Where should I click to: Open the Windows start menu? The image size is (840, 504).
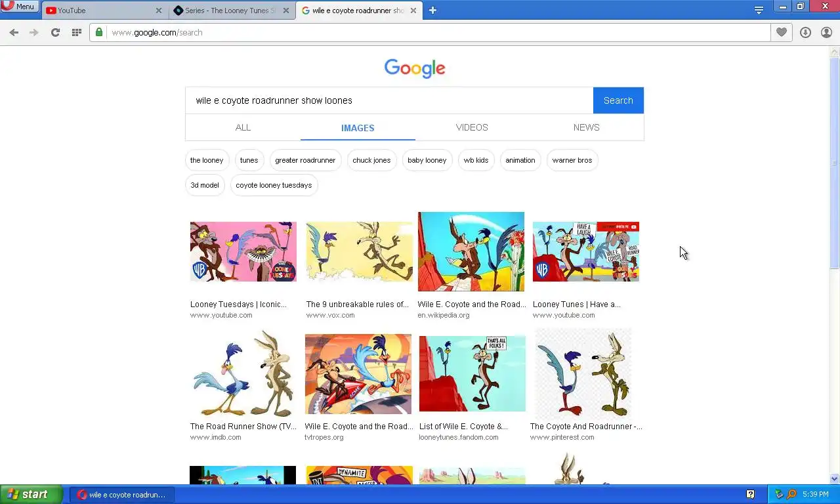(31, 494)
